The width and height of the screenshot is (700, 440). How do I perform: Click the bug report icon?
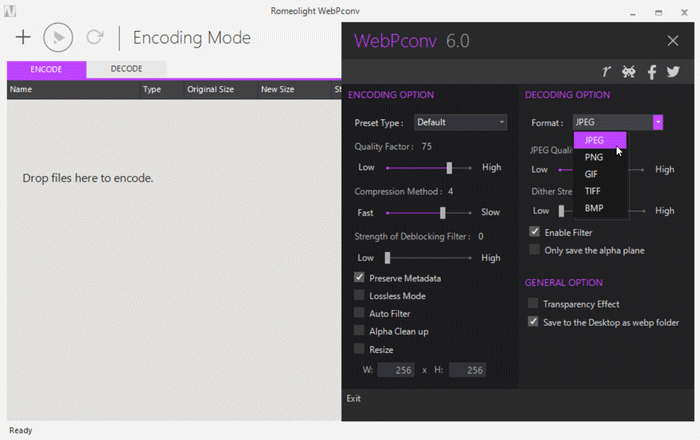629,71
